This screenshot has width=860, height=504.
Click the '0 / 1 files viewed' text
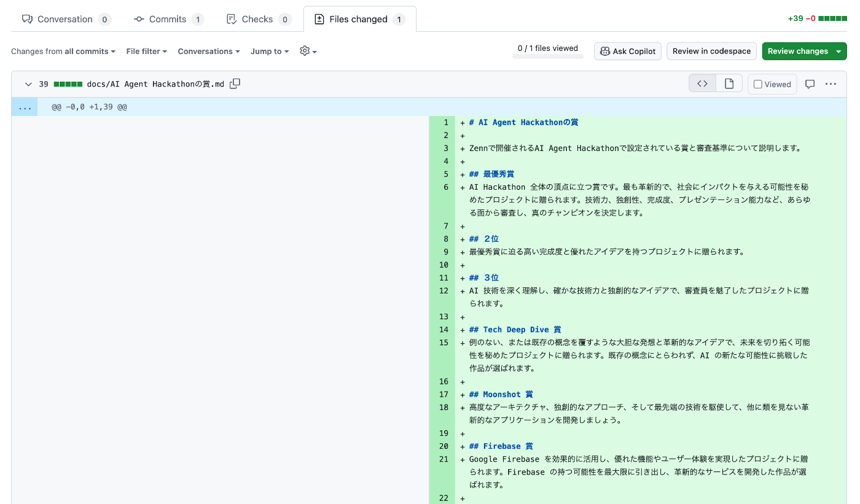pyautogui.click(x=548, y=48)
